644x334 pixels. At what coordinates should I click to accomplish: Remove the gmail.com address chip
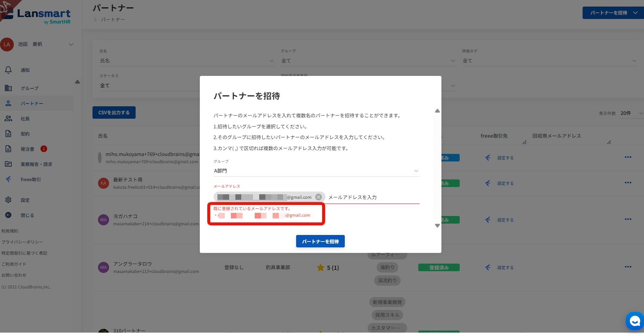[319, 197]
